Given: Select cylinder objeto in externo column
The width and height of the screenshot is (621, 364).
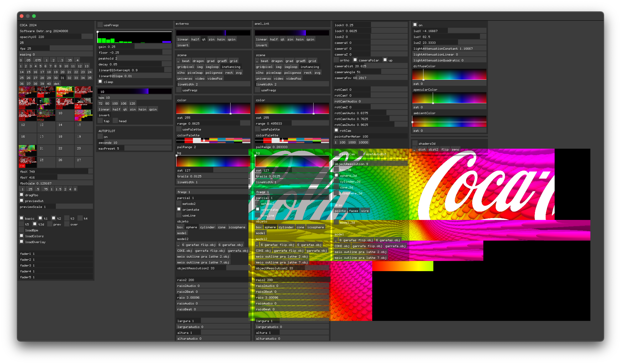Looking at the screenshot, I should 208,227.
